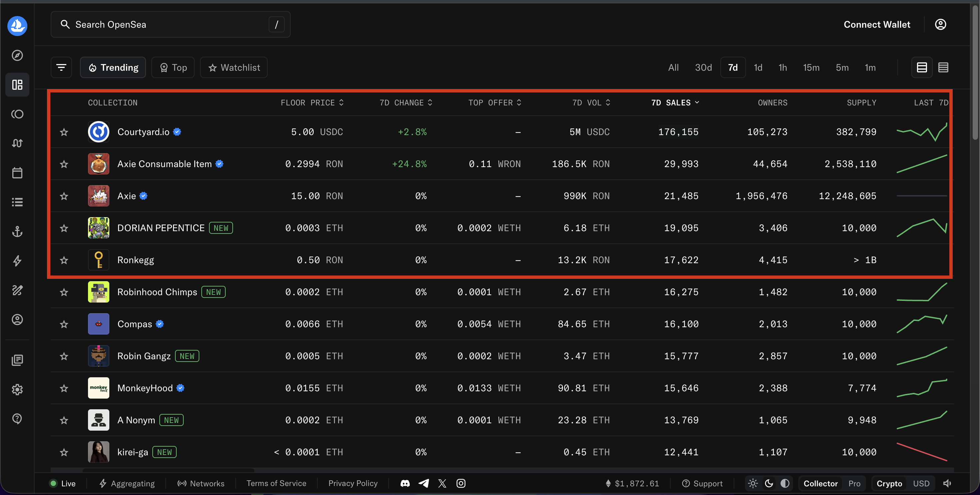This screenshot has width=980, height=495.
Task: Click the Robin Gangz collection thumbnail
Action: (x=99, y=356)
